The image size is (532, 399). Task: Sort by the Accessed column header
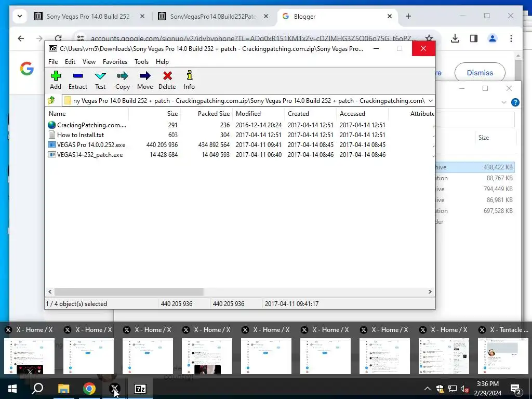pos(362,114)
